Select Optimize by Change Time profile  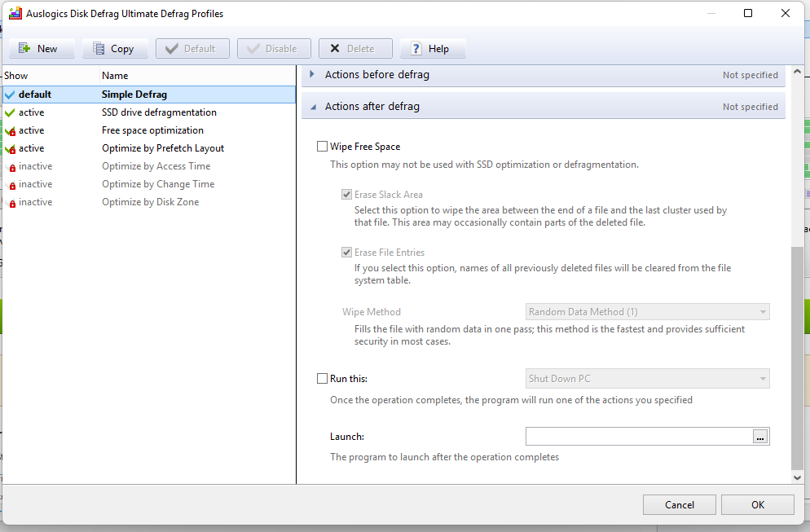pos(149,184)
